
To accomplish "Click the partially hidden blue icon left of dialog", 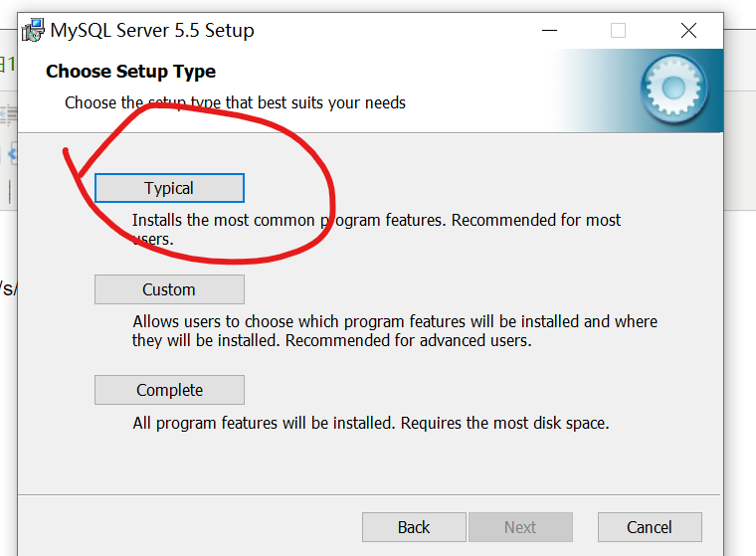I will point(12,152).
